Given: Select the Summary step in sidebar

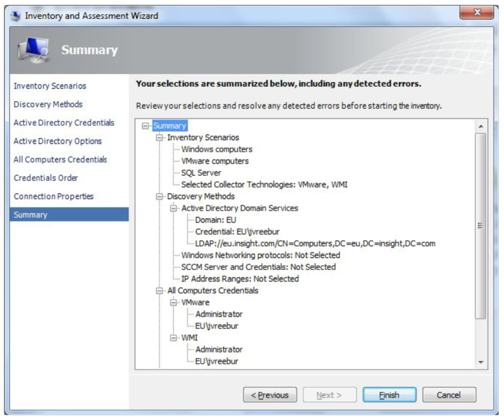Looking at the screenshot, I should [x=69, y=215].
